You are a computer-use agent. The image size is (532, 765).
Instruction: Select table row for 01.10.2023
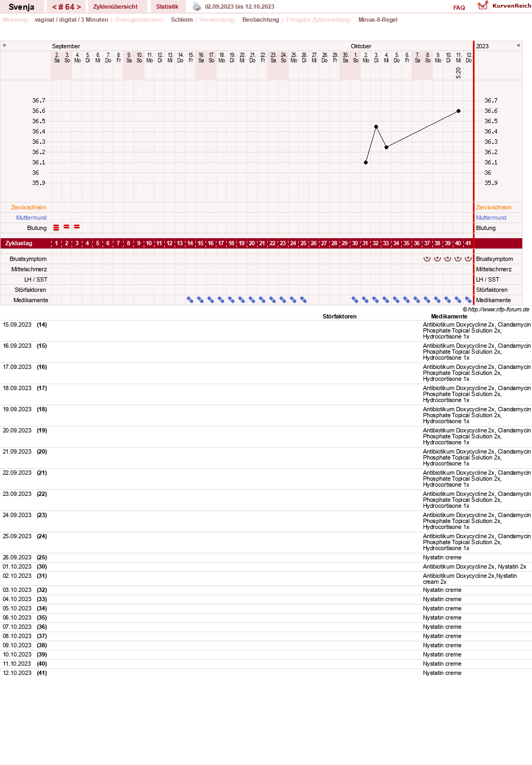[266, 567]
